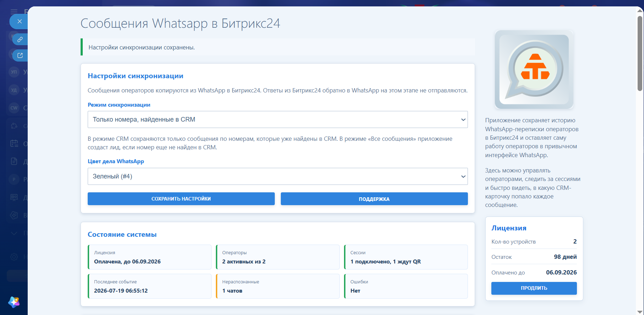Screen dimensions: 644x315
Task: Click the Лицензия status card
Action: pyautogui.click(x=149, y=257)
